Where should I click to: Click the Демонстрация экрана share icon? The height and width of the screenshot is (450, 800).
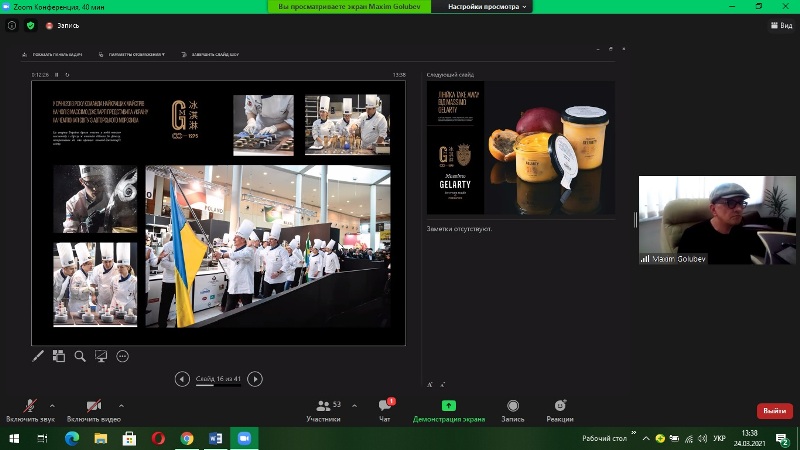pos(448,406)
